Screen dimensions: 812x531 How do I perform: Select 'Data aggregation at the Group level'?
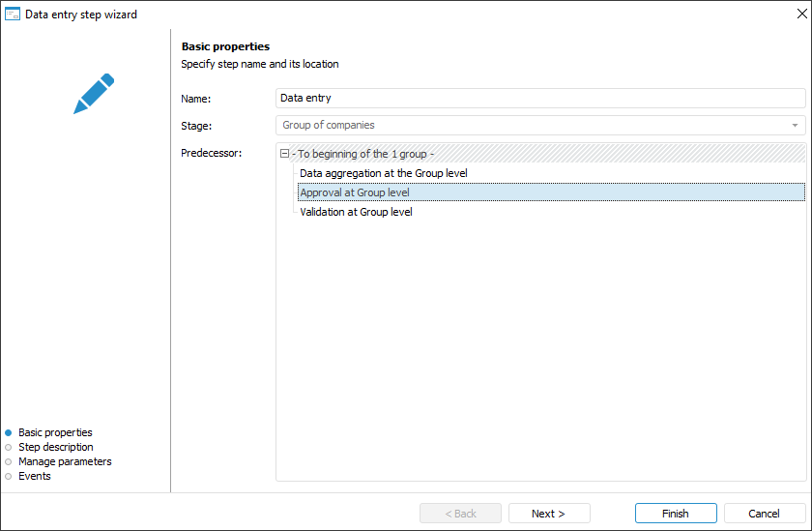tap(384, 173)
